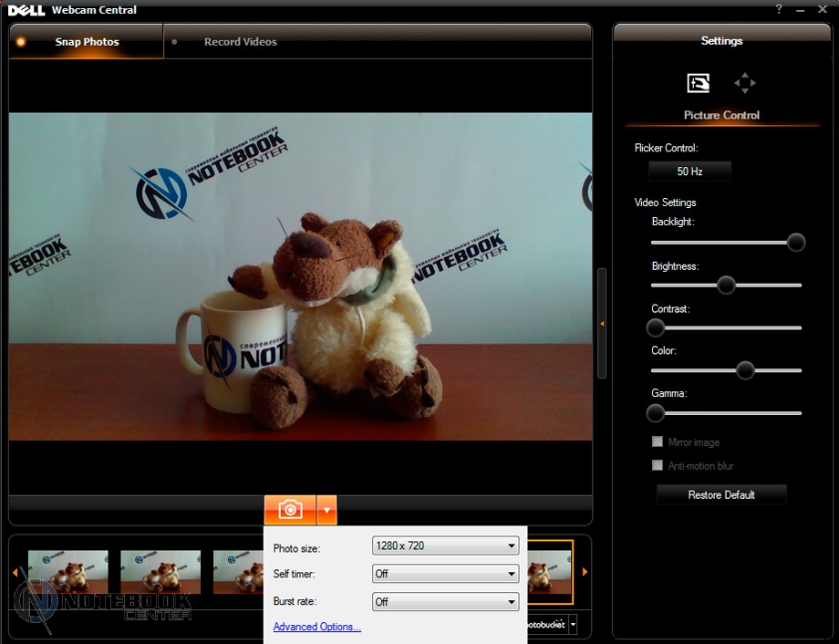Open the Advanced Options link
The image size is (839, 644).
(x=317, y=627)
